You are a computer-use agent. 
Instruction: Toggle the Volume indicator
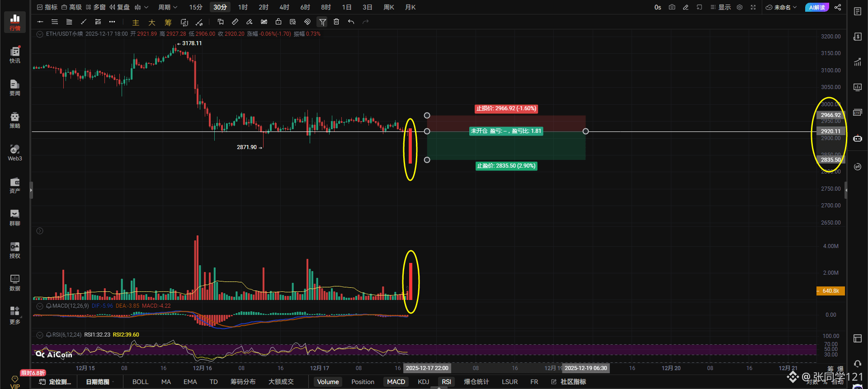pyautogui.click(x=328, y=382)
